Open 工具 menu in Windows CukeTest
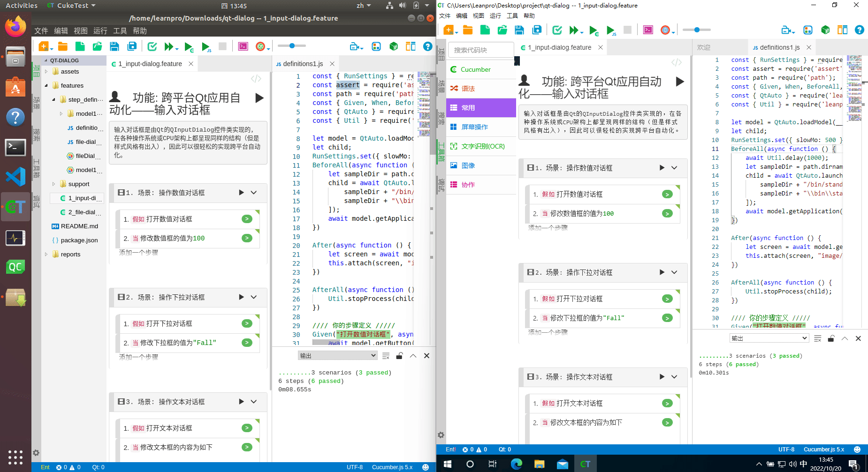 (x=512, y=16)
